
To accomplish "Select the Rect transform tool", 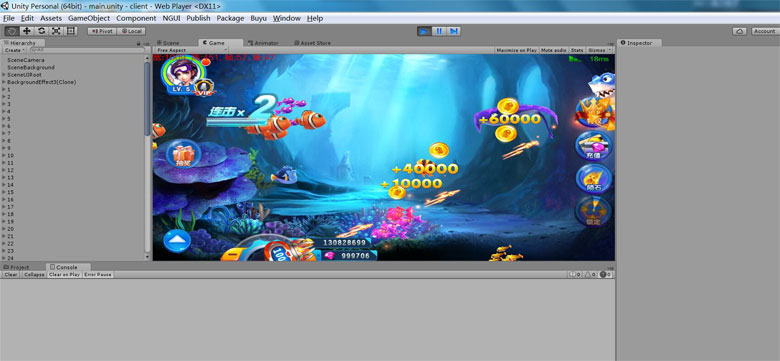I will point(71,31).
